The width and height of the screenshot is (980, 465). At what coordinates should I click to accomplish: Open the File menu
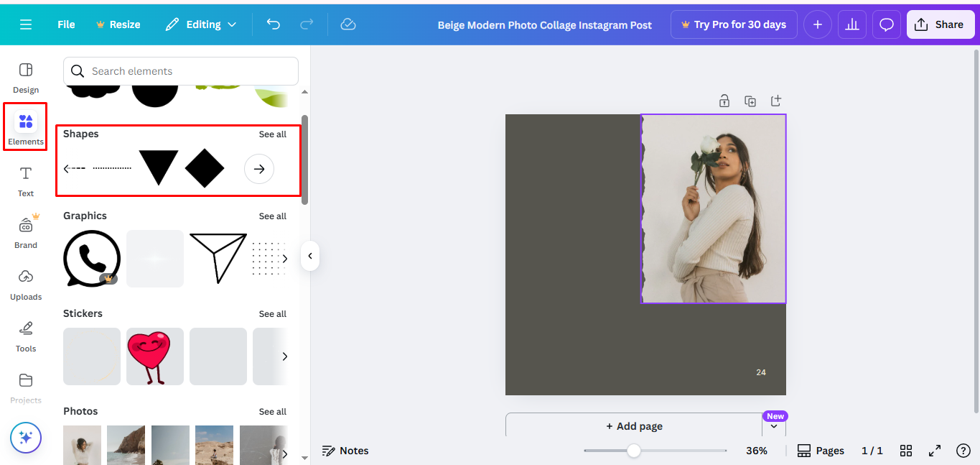(65, 24)
